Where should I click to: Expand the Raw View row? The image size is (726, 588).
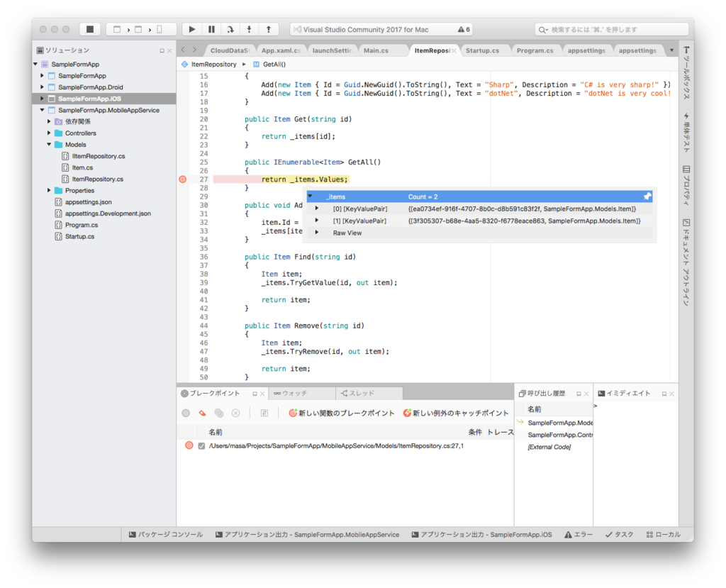coord(317,233)
